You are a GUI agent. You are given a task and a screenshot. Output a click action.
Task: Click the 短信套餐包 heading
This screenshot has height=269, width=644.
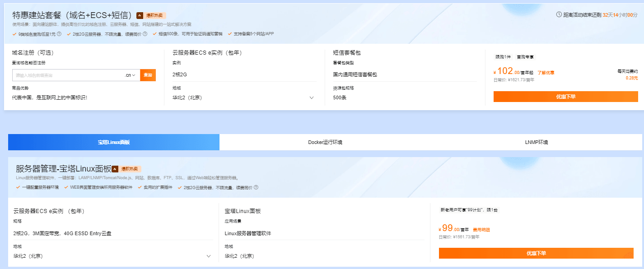(347, 53)
